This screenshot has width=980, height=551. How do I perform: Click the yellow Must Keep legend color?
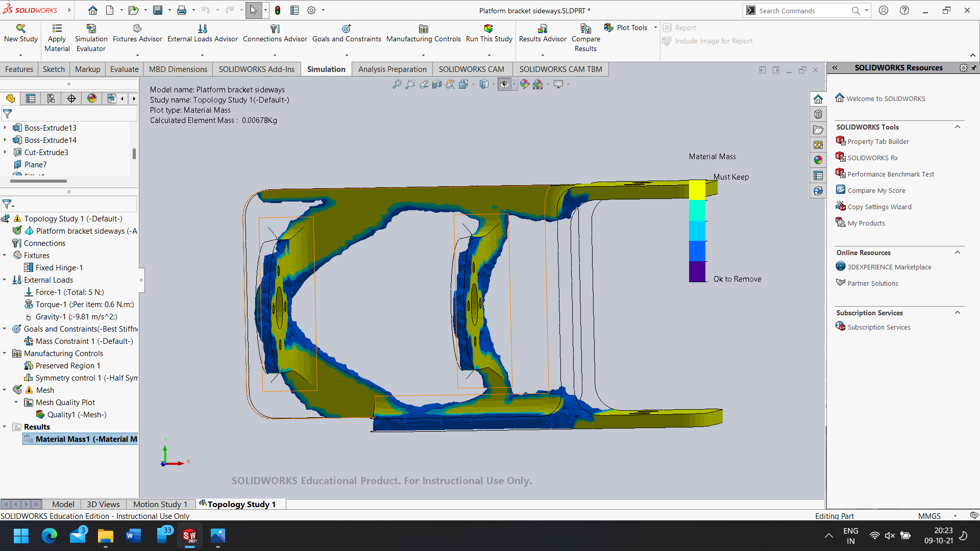pyautogui.click(x=697, y=190)
